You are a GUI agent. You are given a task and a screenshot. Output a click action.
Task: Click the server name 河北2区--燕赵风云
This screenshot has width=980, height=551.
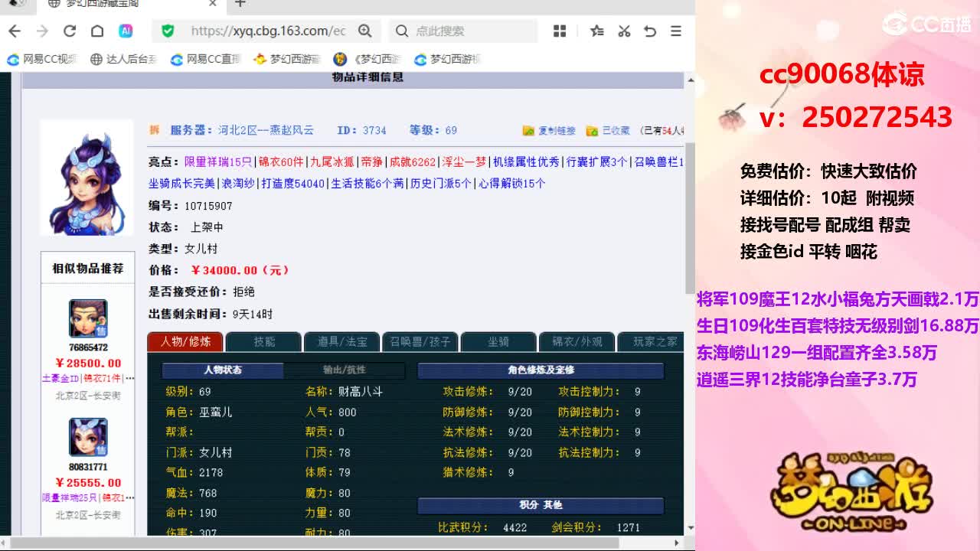coord(266,130)
